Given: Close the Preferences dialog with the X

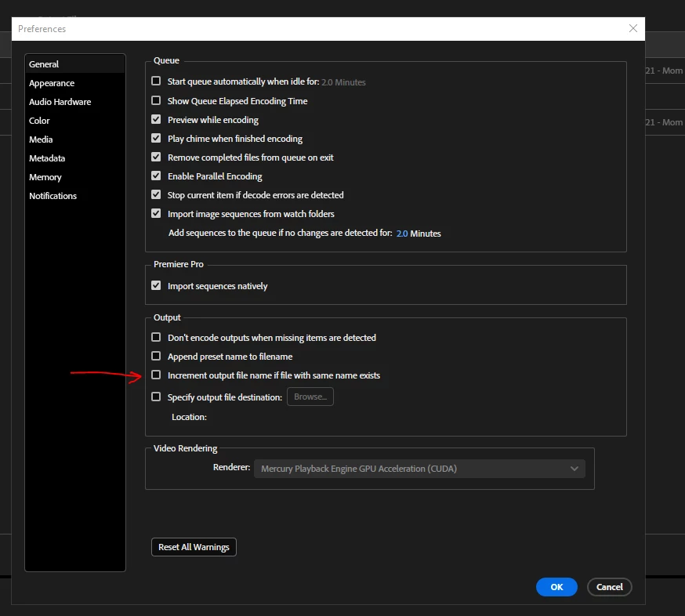Looking at the screenshot, I should [x=632, y=28].
